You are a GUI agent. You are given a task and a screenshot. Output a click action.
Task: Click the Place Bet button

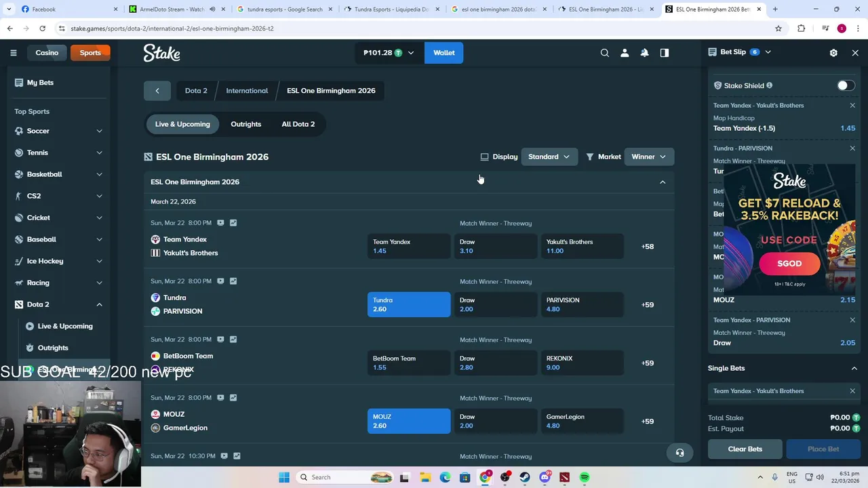tap(823, 449)
